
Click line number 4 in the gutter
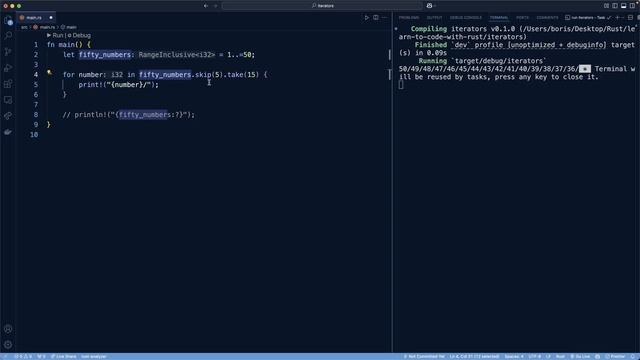(36, 75)
